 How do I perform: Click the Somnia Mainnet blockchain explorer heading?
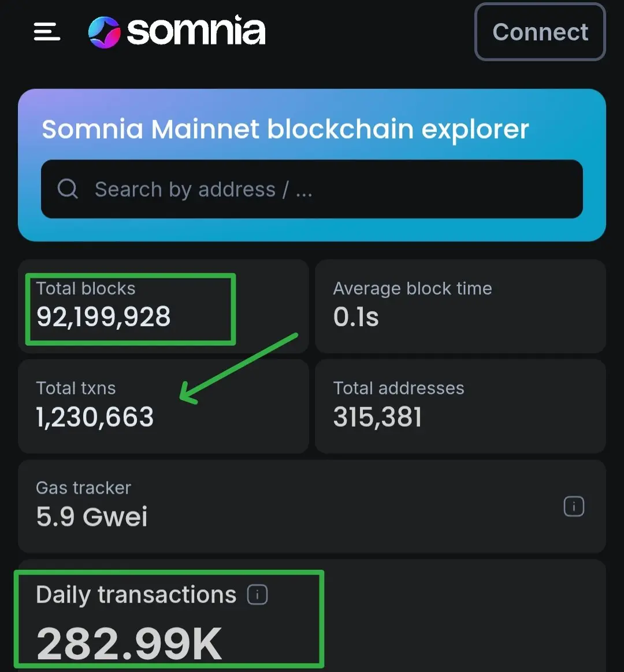(285, 130)
